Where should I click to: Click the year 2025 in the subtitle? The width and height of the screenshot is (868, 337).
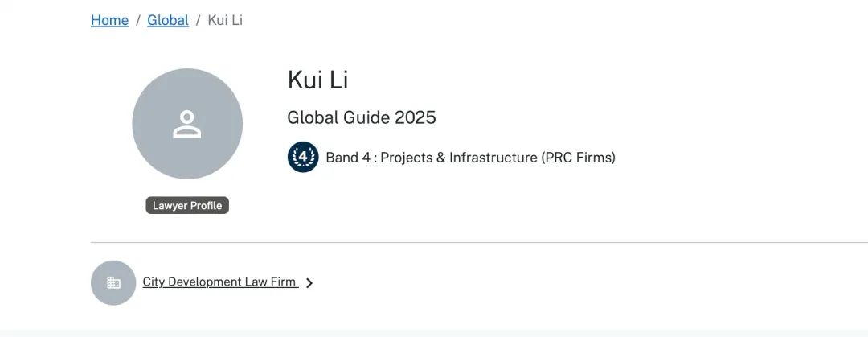point(415,117)
